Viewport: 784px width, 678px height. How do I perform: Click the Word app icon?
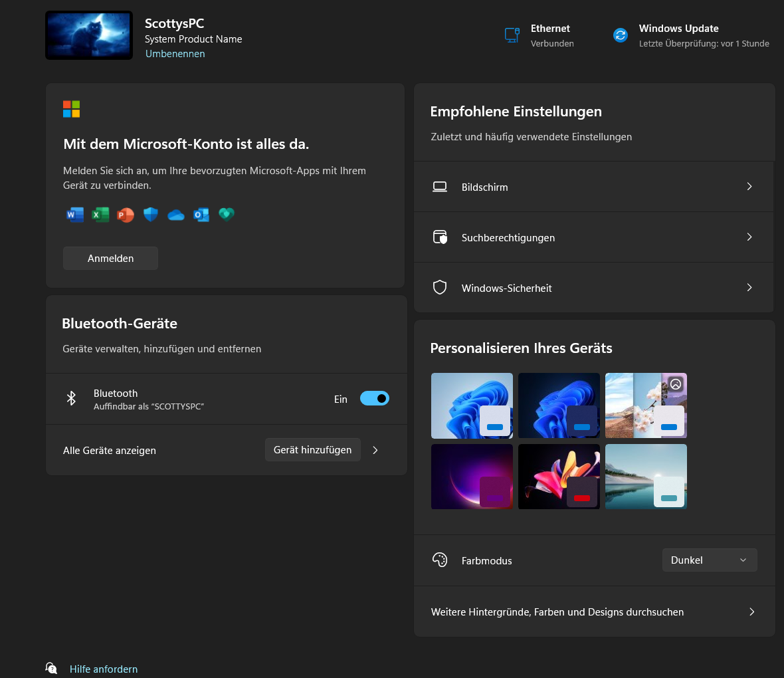75,215
